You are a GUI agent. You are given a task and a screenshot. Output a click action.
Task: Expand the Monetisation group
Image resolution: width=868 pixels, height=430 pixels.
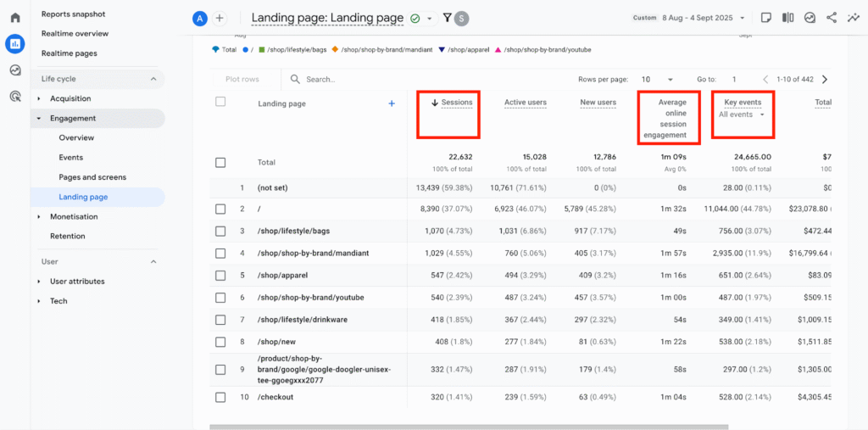(39, 216)
